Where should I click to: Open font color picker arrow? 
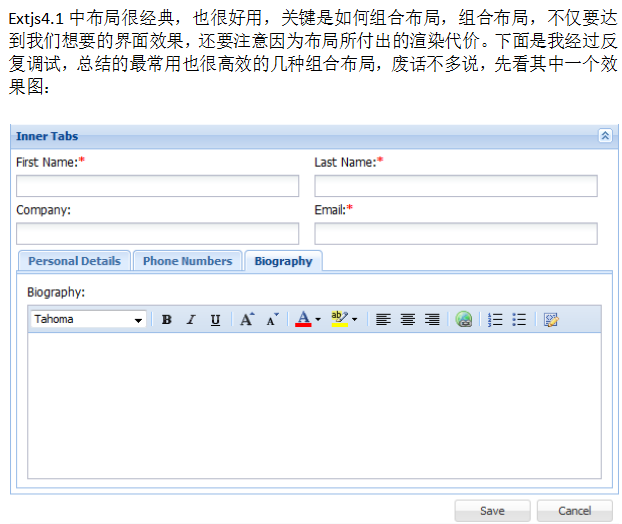[x=318, y=320]
